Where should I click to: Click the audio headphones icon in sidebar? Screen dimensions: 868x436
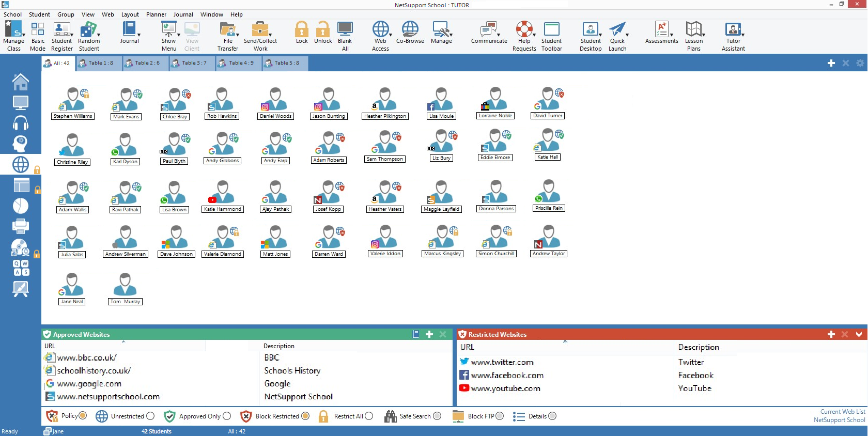[x=21, y=123]
